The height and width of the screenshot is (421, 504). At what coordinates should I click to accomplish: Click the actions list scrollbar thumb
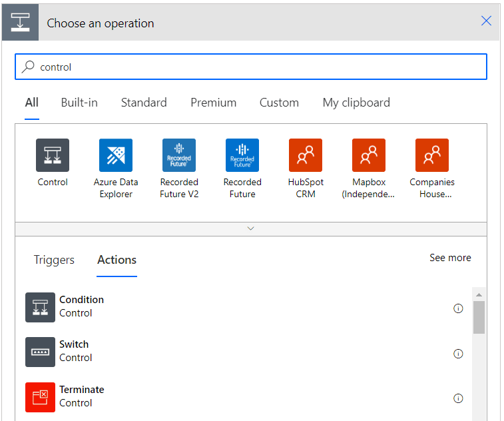[x=479, y=317]
